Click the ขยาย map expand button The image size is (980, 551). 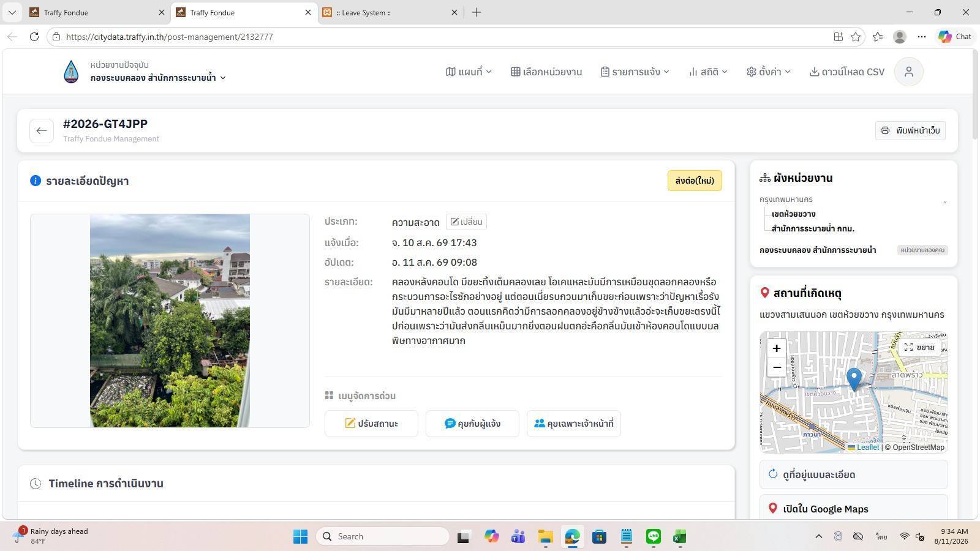(x=920, y=347)
